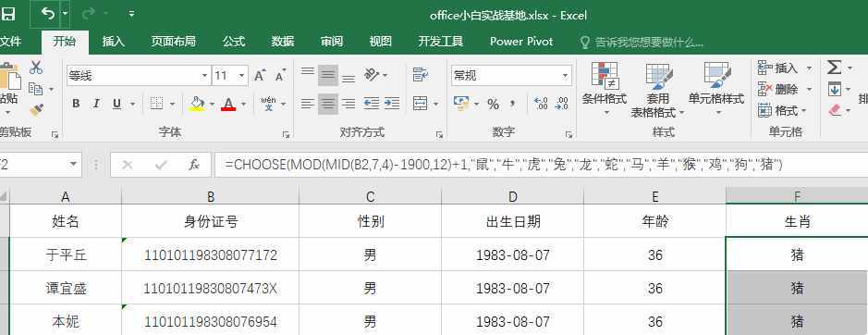The image size is (868, 335).
Task: Select column B header
Action: pos(211,196)
